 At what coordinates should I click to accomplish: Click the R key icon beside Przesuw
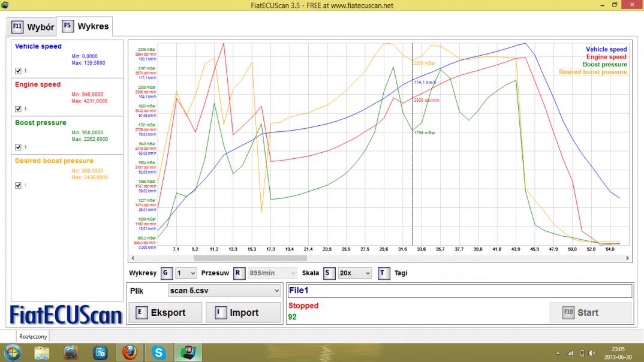click(239, 273)
